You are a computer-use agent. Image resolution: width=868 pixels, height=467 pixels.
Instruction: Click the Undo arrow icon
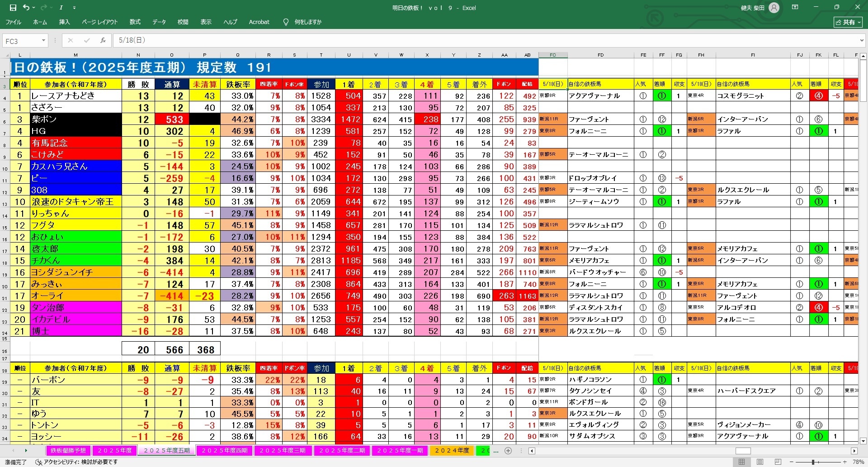tap(26, 8)
